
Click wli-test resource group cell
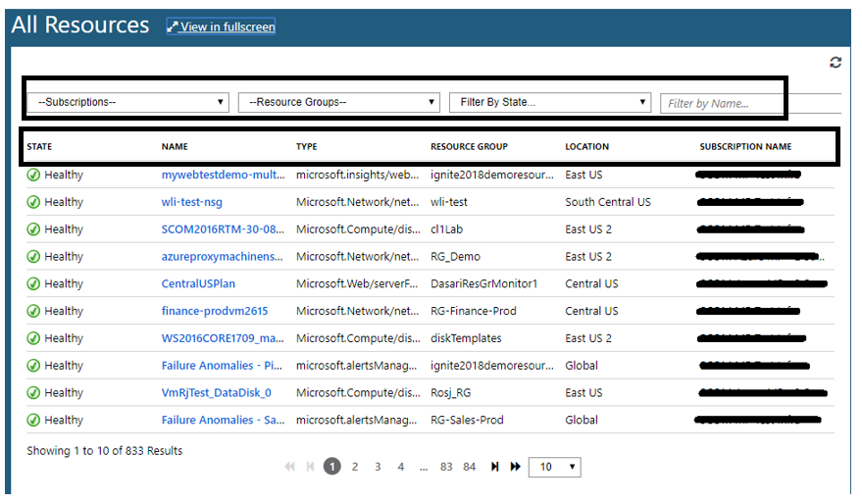pos(449,202)
